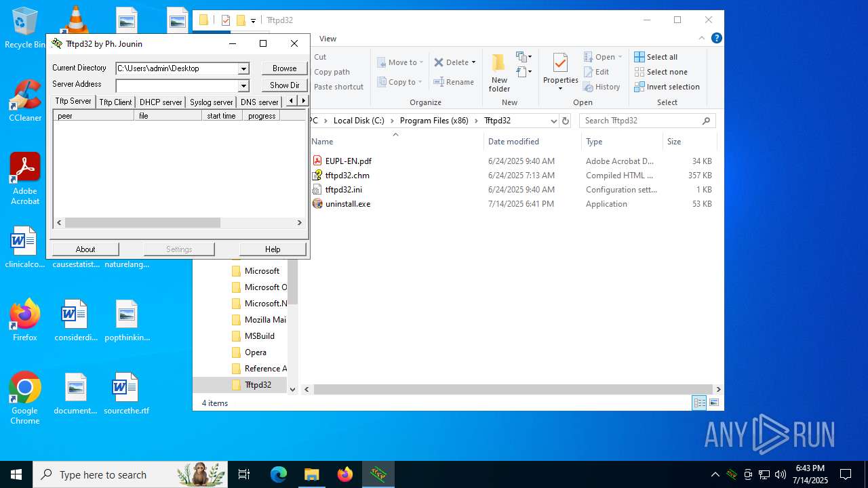This screenshot has width=868, height=488.
Task: Select the tftpd32.chm file
Action: tap(347, 176)
